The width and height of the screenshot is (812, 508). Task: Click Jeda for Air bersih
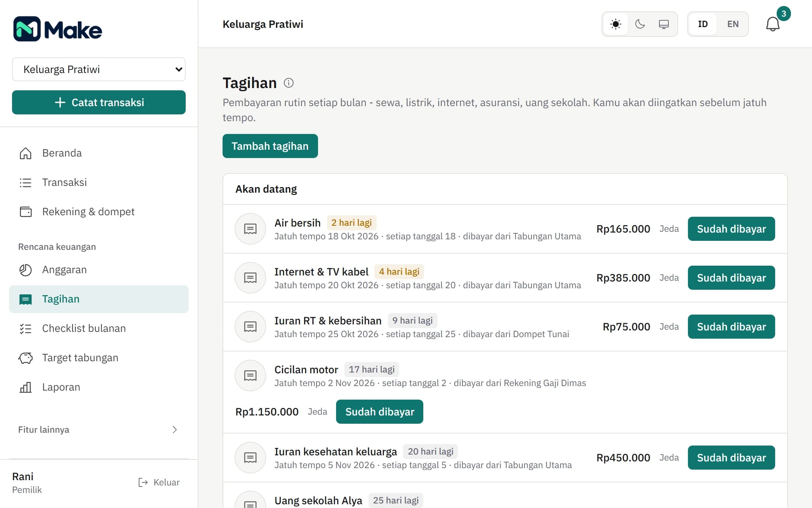669,229
